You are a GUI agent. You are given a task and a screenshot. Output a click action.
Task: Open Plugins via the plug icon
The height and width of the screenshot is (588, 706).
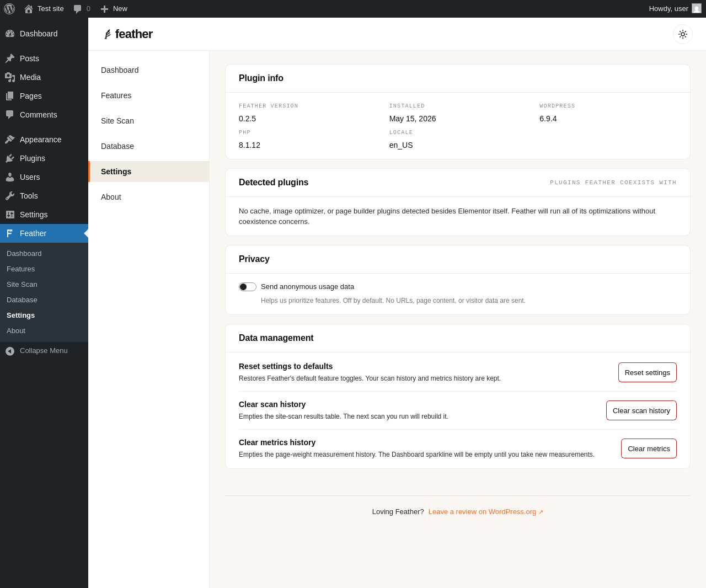click(x=10, y=158)
